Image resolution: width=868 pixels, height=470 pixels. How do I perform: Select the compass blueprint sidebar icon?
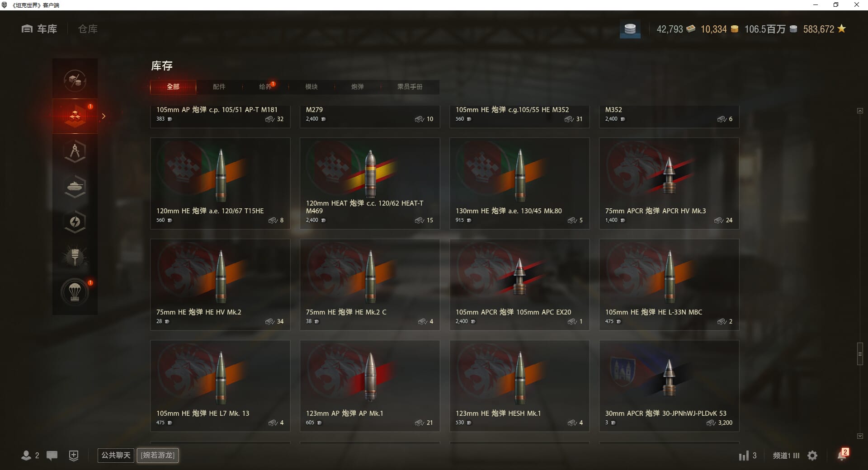click(x=75, y=151)
